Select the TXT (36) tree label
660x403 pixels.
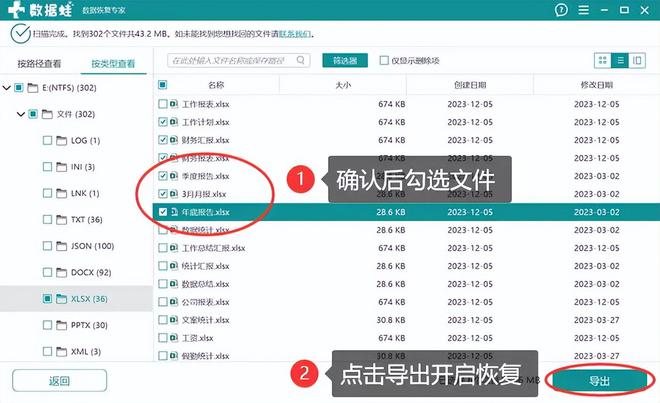(x=87, y=220)
